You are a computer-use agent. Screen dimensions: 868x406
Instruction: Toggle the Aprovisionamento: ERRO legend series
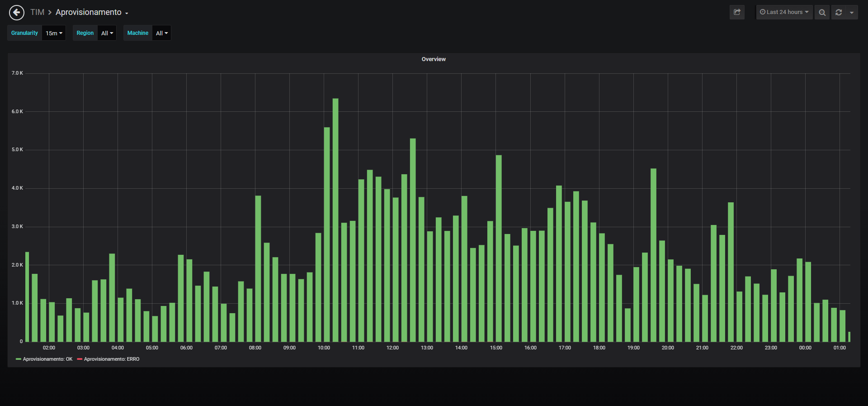112,359
